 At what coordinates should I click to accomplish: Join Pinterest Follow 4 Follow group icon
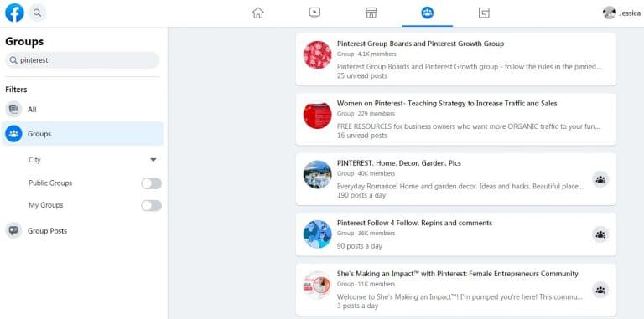[x=600, y=235]
